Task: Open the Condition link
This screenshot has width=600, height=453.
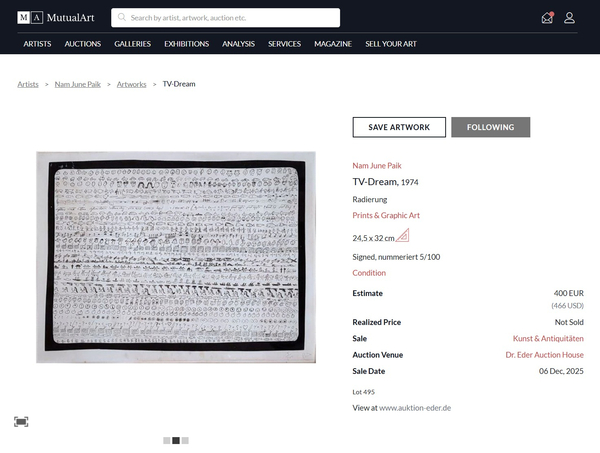Action: coord(369,273)
